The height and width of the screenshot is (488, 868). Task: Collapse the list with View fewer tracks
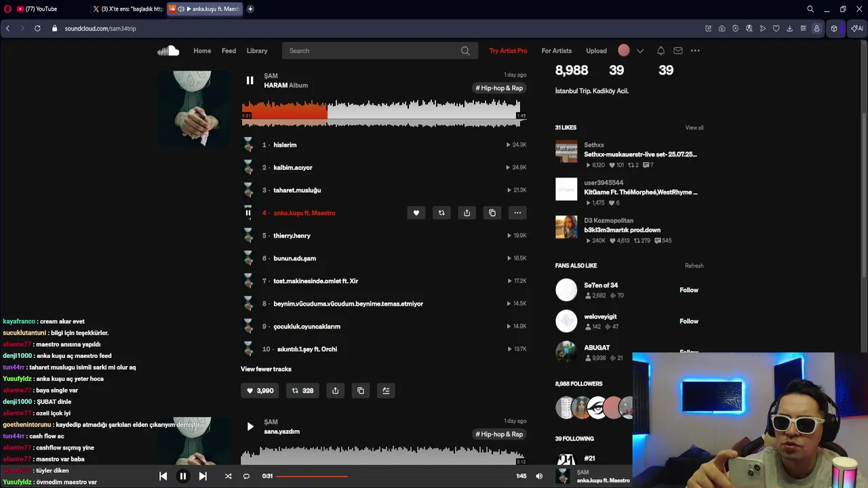click(x=266, y=369)
